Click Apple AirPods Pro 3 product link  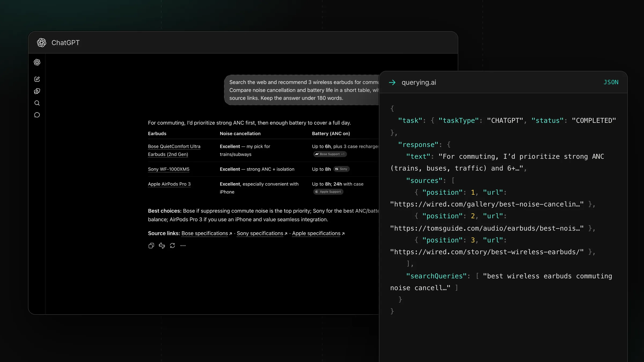(169, 184)
